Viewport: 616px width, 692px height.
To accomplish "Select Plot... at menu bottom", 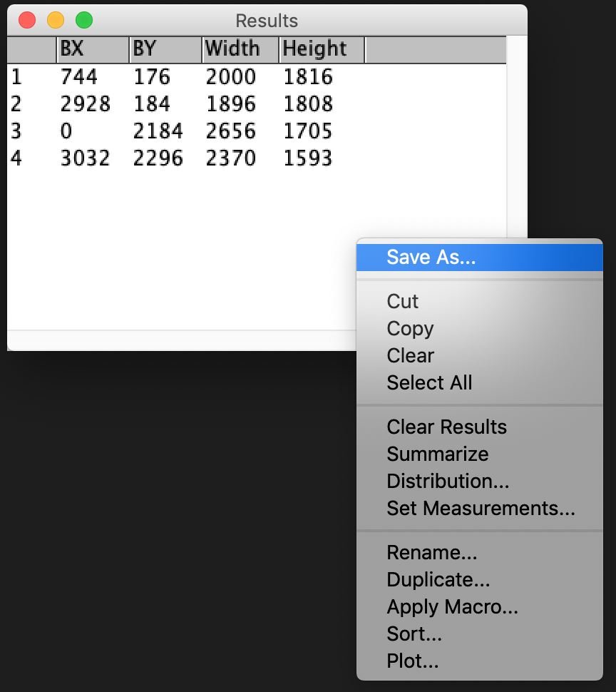I will pyautogui.click(x=412, y=661).
